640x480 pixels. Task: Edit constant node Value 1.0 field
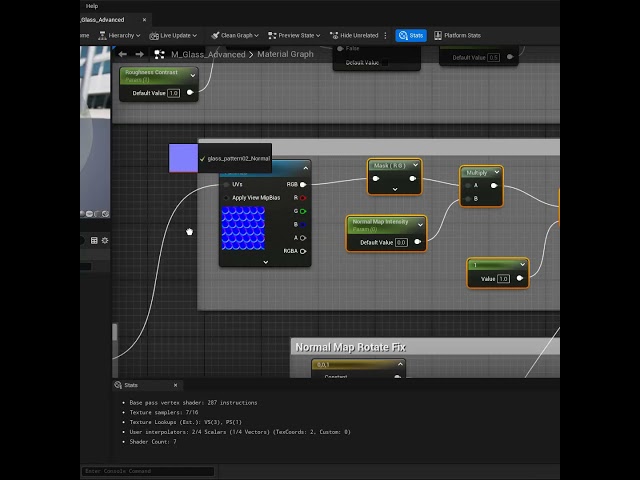(503, 279)
